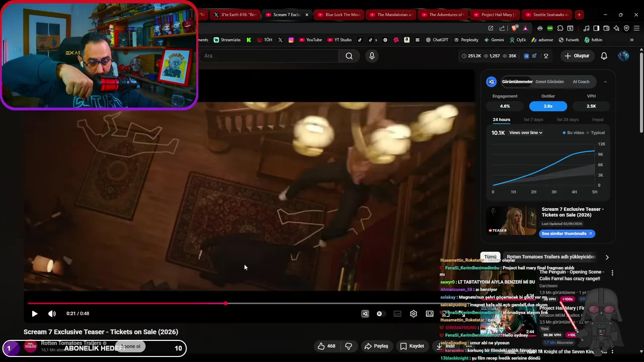This screenshot has height=362, width=644.
Task: Select the 1st 7 days range tab
Action: 533,120
